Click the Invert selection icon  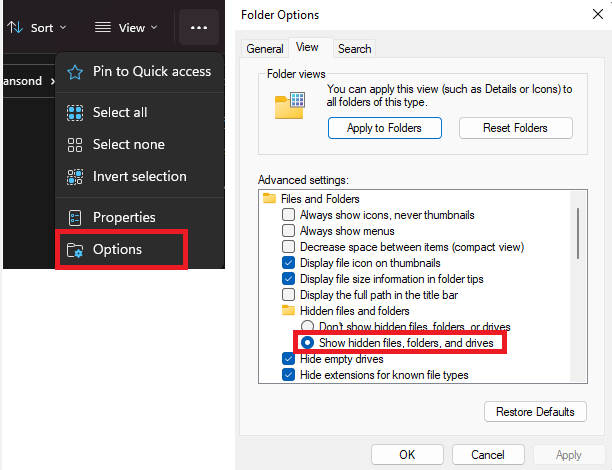click(75, 177)
